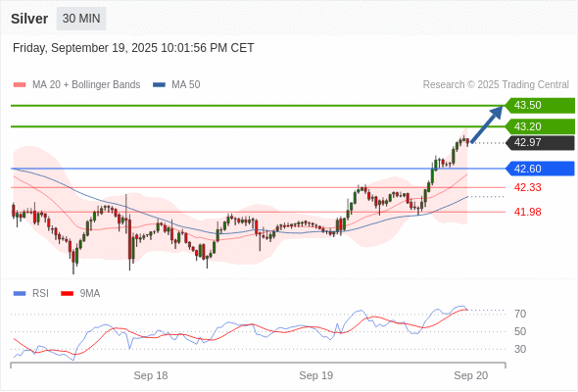578x392 pixels.
Task: Click the RSI blue legend swatch
Action: (20, 294)
